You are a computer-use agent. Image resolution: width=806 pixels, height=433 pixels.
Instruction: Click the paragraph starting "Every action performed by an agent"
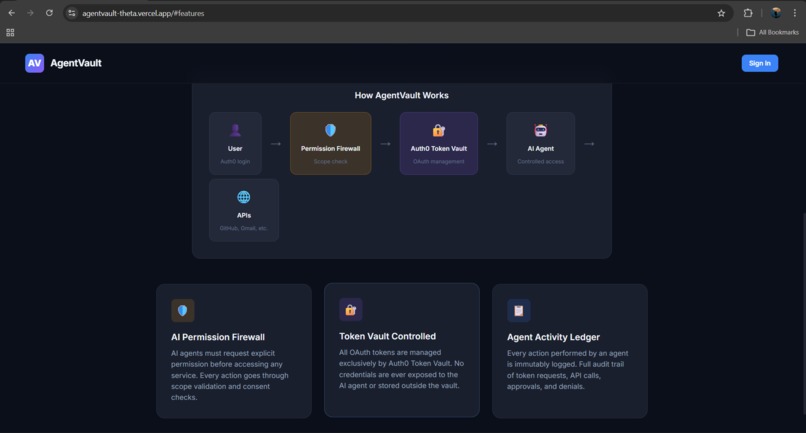pos(567,370)
